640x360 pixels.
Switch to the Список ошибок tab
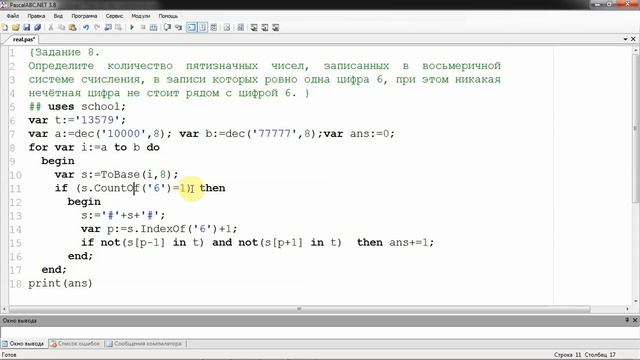point(76,344)
